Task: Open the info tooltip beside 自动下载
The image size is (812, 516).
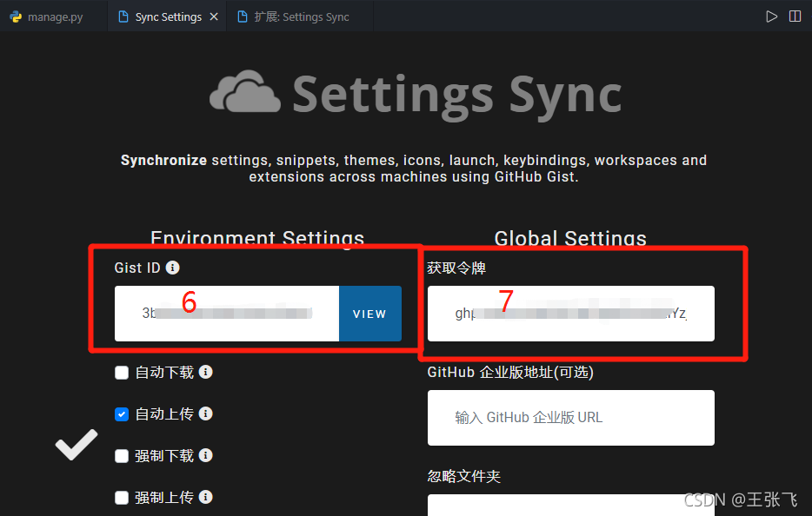Action: coord(206,372)
